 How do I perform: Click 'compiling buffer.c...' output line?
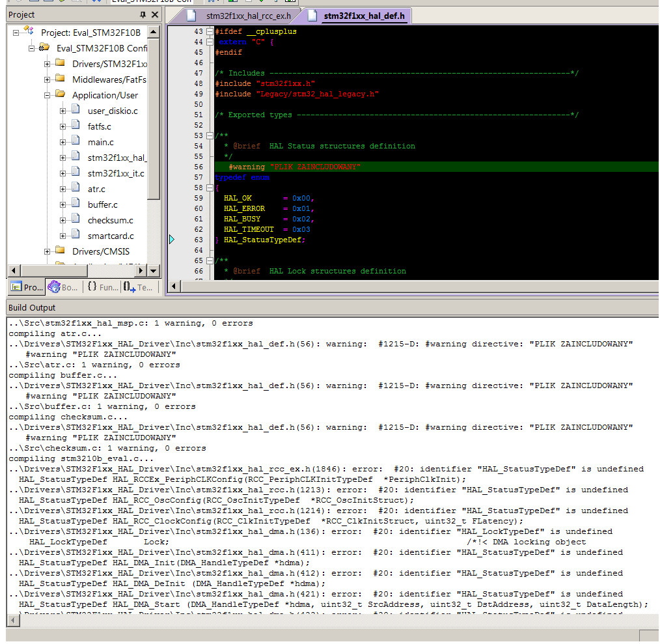[x=62, y=375]
